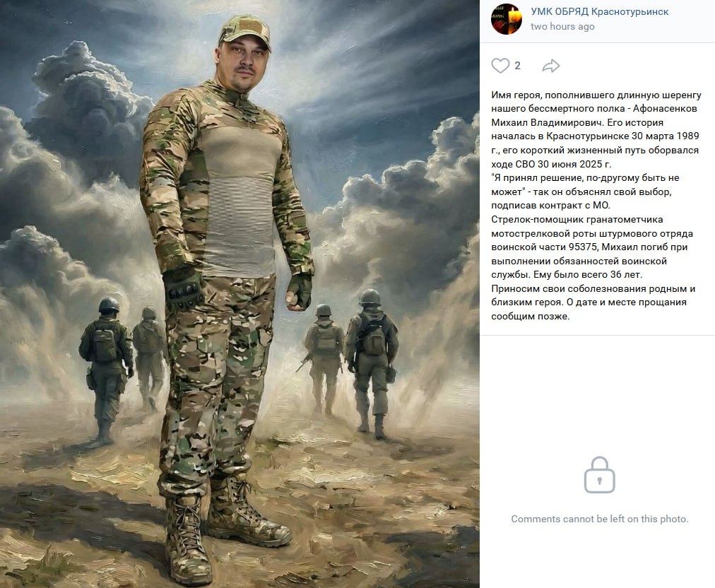715x588 pixels.
Task: View the likes count showing 2
Action: (517, 66)
